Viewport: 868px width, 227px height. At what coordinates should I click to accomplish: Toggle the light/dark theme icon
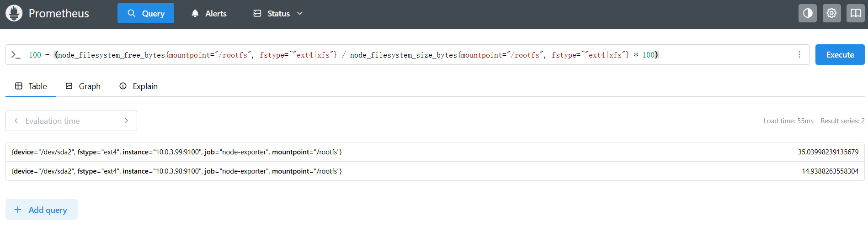(x=808, y=13)
